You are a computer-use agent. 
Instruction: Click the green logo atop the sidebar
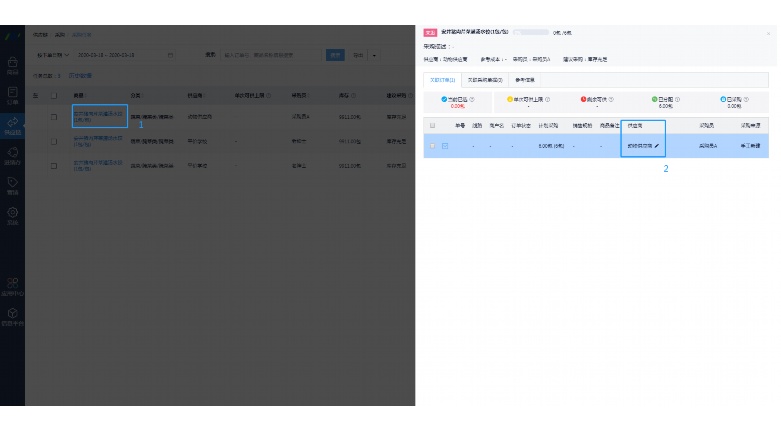13,36
